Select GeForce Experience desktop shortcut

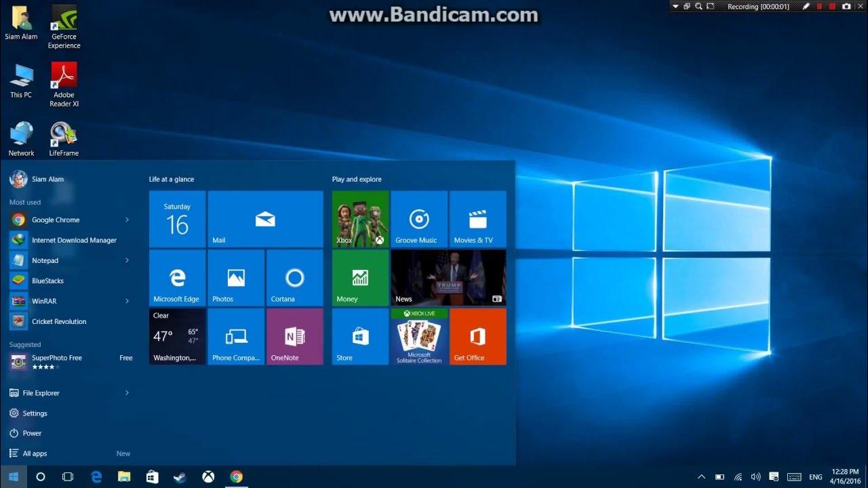pyautogui.click(x=64, y=27)
